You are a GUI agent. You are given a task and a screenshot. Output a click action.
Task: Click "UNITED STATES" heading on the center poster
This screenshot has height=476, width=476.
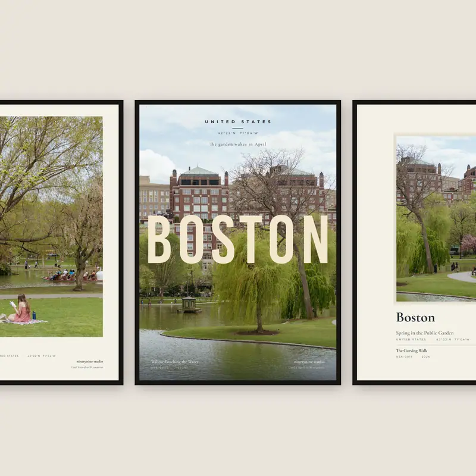[x=238, y=122]
